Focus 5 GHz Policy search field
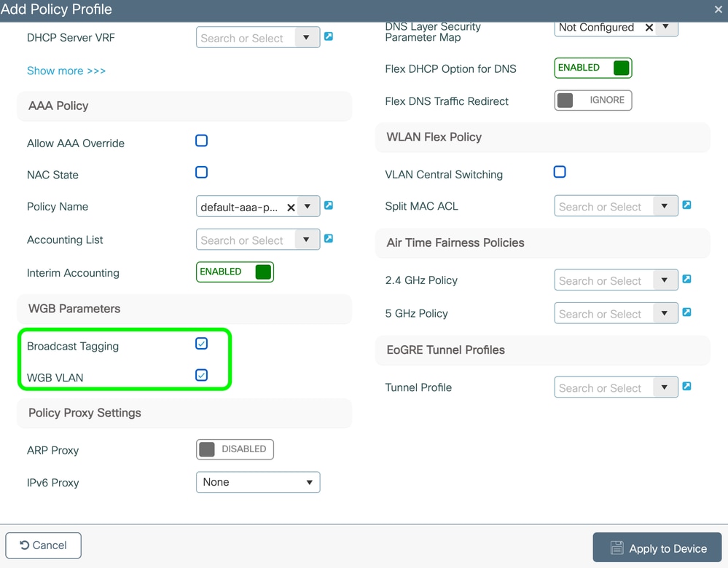The width and height of the screenshot is (728, 568). (x=604, y=313)
